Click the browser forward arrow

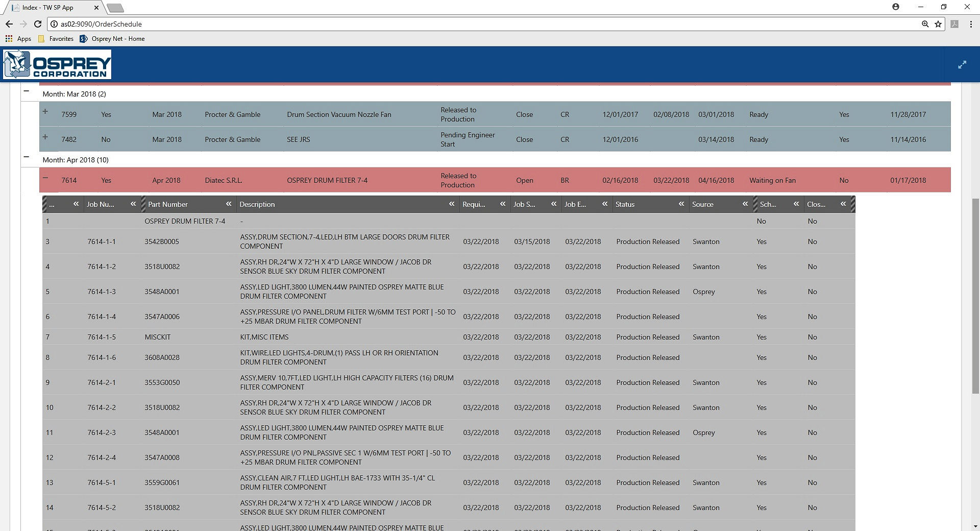coord(23,24)
